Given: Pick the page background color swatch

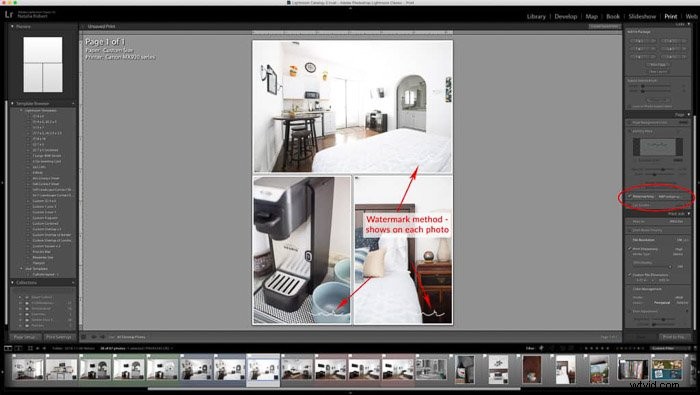Looking at the screenshot, I should [x=683, y=122].
